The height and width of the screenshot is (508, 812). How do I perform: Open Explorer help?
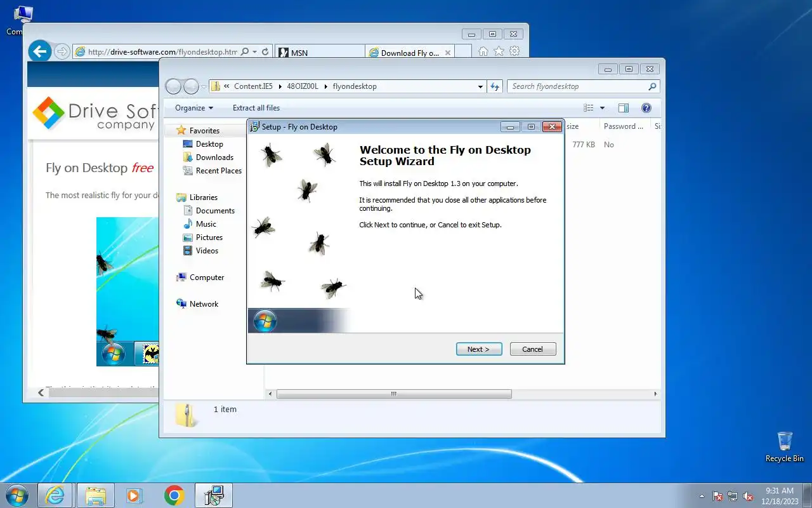646,108
